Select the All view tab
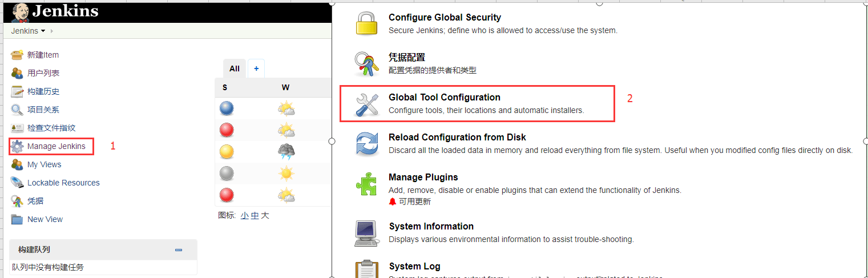 (235, 69)
